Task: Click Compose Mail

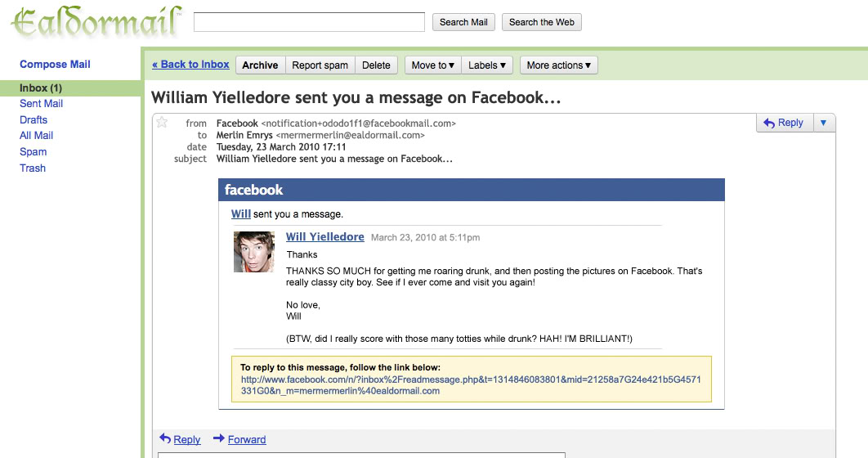Action: coord(55,65)
